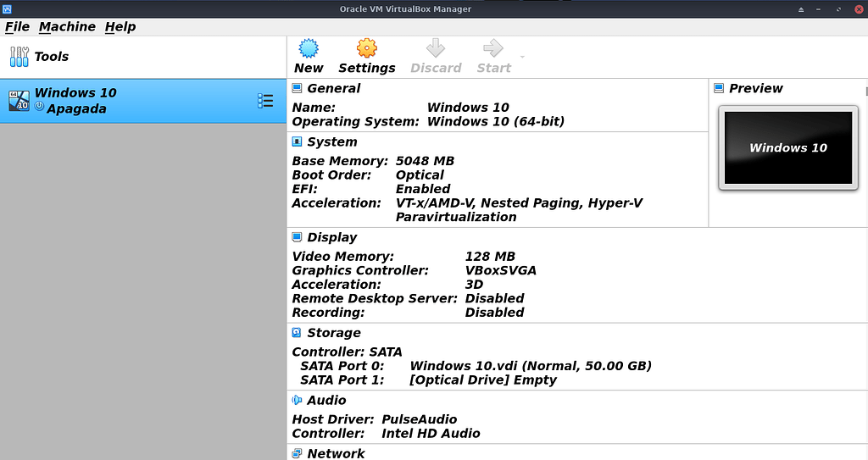Image resolution: width=868 pixels, height=460 pixels.
Task: Click the New machine gear icon
Action: pos(309,49)
